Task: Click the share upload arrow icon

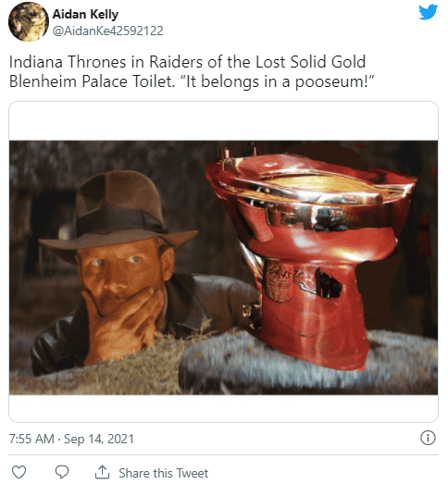Action: tap(102, 472)
